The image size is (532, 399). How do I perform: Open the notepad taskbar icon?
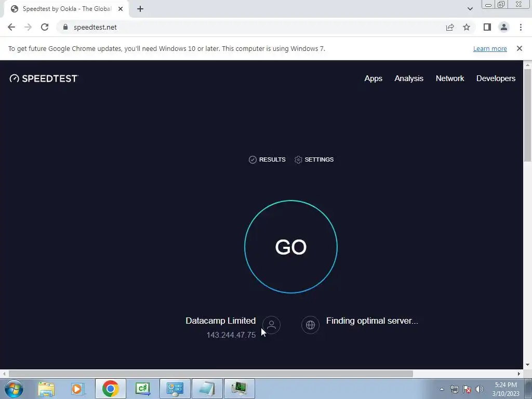coord(207,389)
